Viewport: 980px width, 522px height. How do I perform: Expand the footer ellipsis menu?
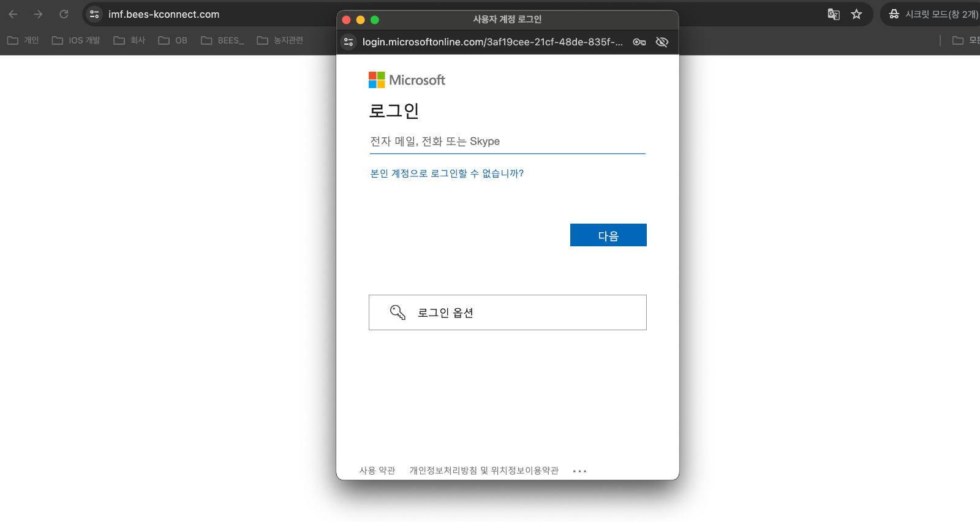click(x=579, y=471)
